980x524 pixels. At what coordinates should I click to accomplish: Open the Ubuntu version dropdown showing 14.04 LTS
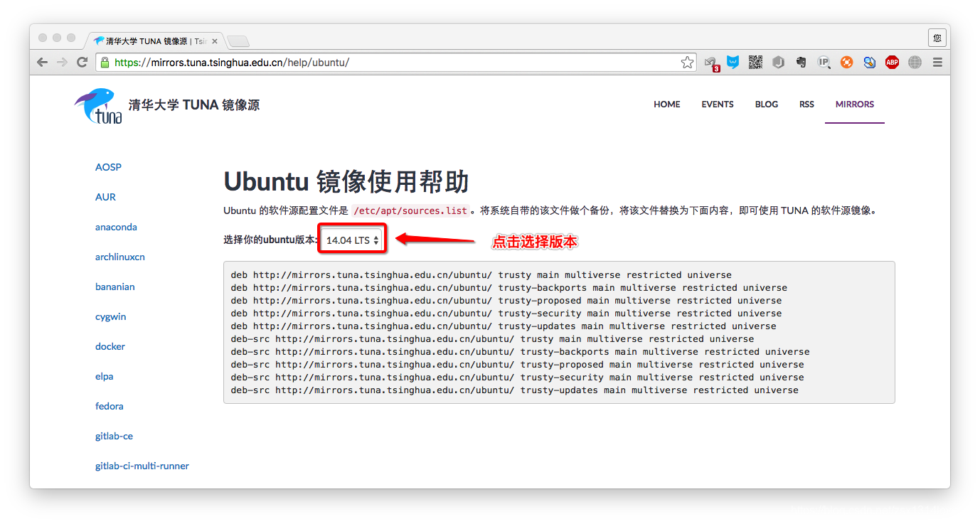point(352,240)
